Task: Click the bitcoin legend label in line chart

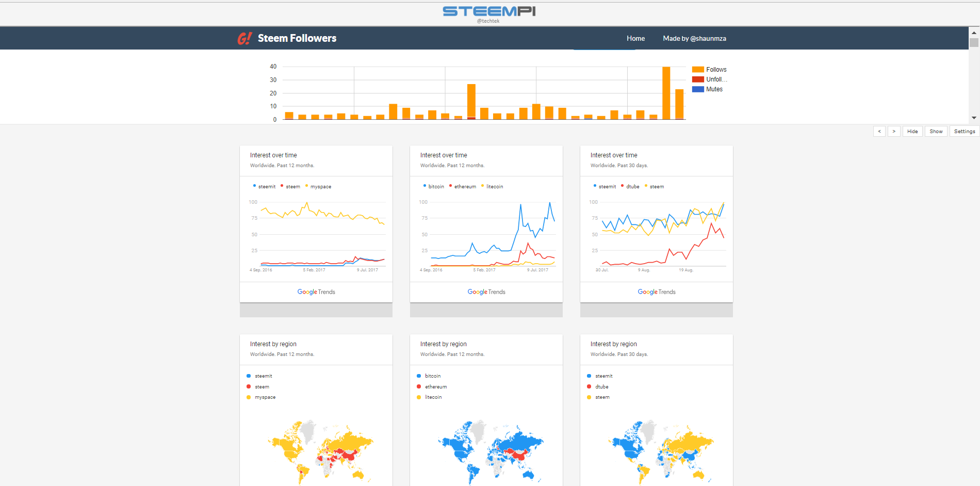Action: pos(436,187)
